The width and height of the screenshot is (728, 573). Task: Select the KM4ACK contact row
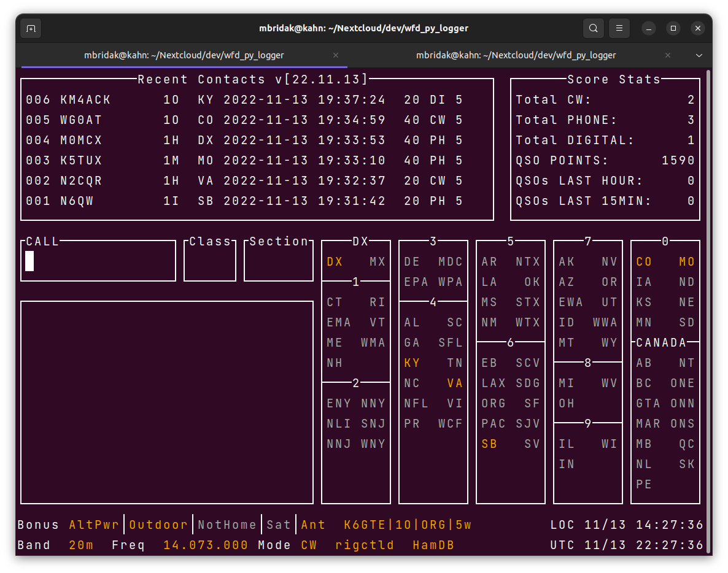[x=244, y=100]
